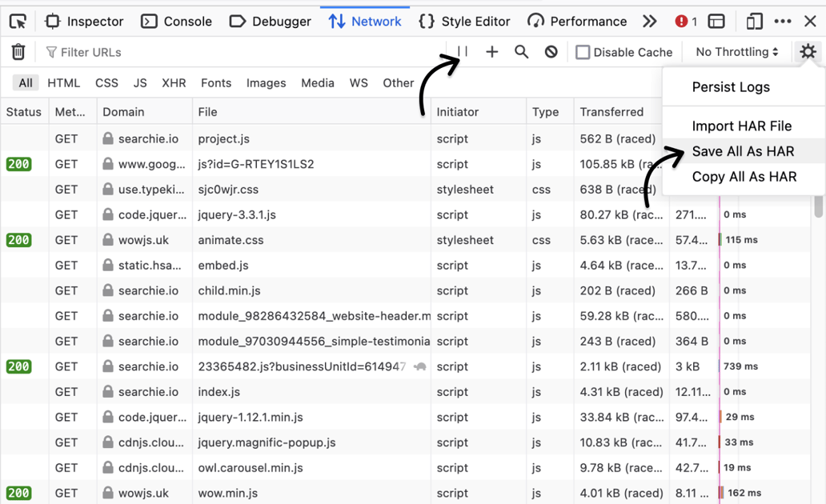Screen dimensions: 826x504
Task: Select wow.min.js request row
Action: (x=404, y=493)
